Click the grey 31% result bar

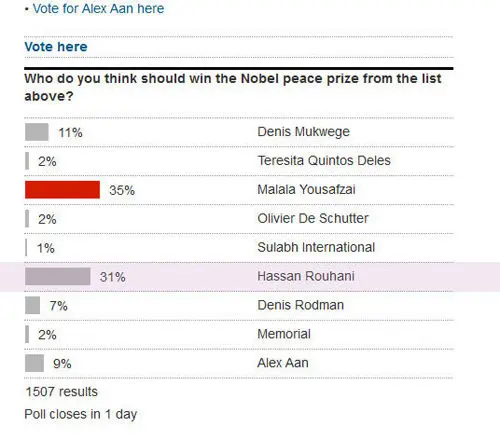point(58,276)
